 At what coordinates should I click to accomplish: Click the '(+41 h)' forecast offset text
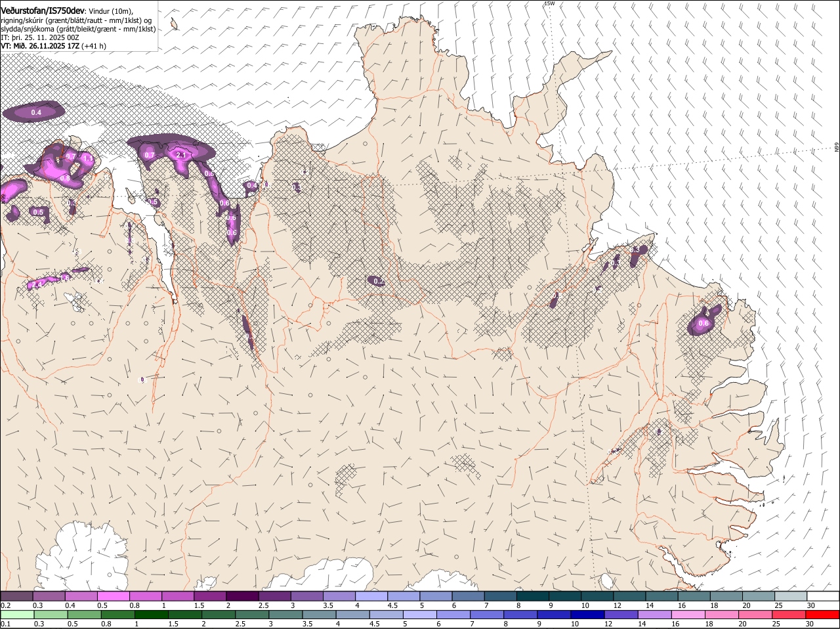tap(94, 46)
